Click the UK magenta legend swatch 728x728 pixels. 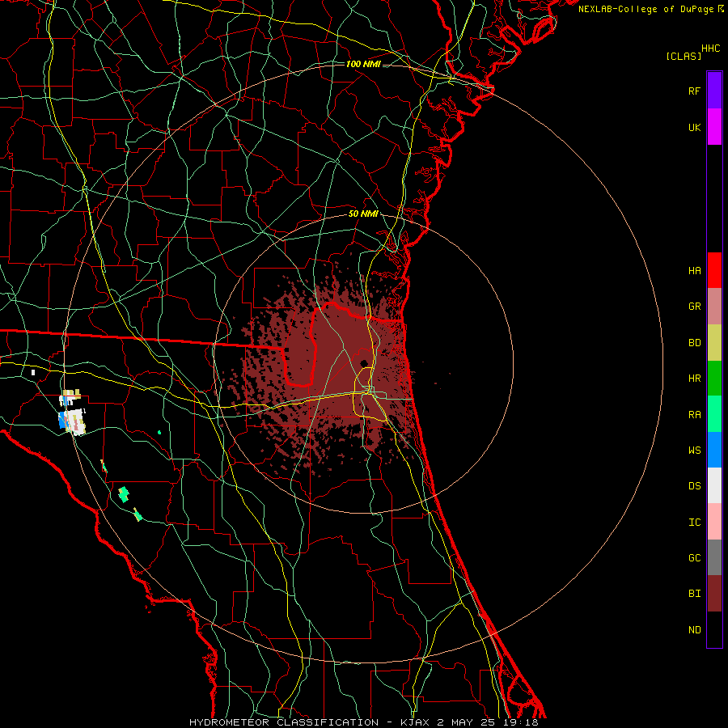click(714, 127)
